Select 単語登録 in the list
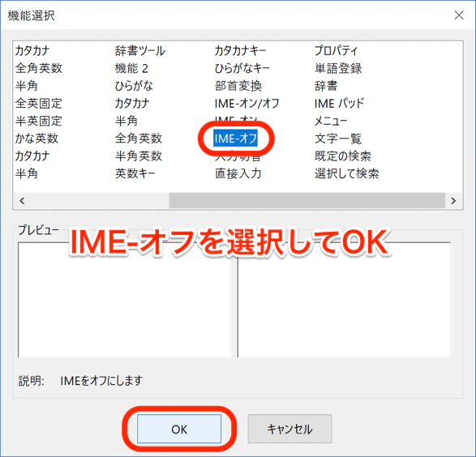Image resolution: width=476 pixels, height=457 pixels. (x=338, y=68)
